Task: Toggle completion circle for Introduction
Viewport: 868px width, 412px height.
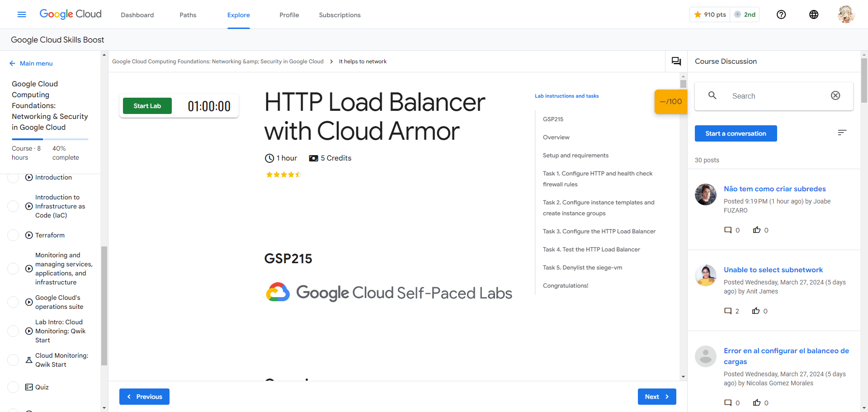Action: tap(14, 177)
